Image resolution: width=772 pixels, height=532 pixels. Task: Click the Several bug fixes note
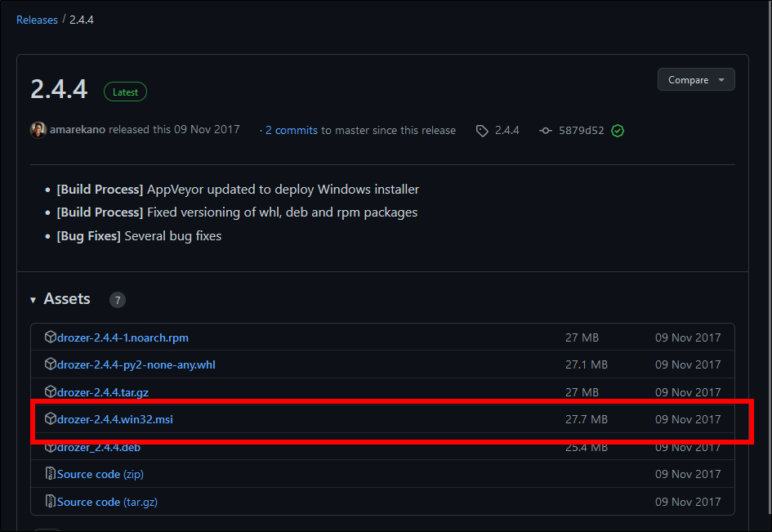click(x=139, y=236)
